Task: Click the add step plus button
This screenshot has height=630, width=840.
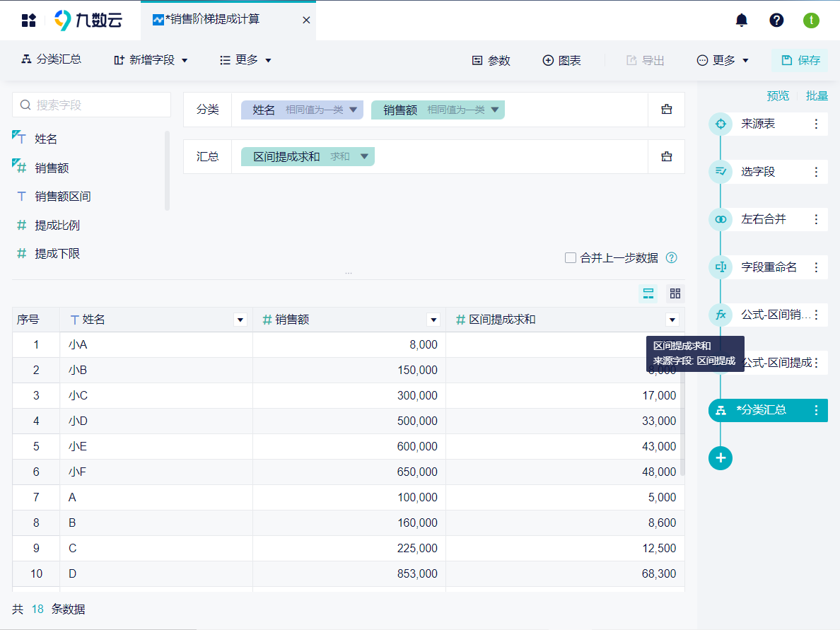Action: (x=721, y=457)
